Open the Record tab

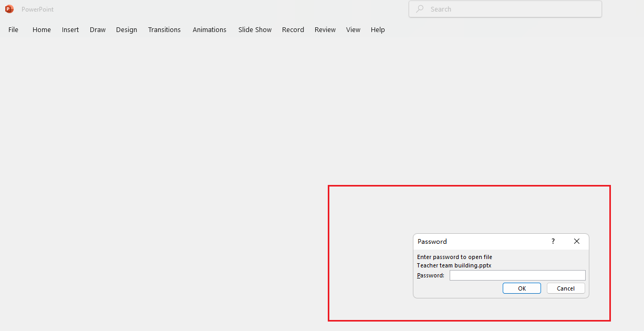293,30
